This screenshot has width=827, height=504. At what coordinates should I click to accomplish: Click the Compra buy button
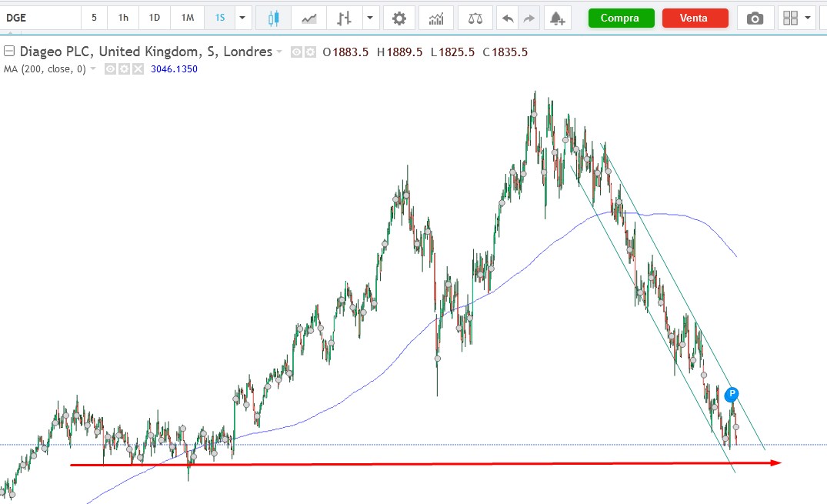point(621,18)
